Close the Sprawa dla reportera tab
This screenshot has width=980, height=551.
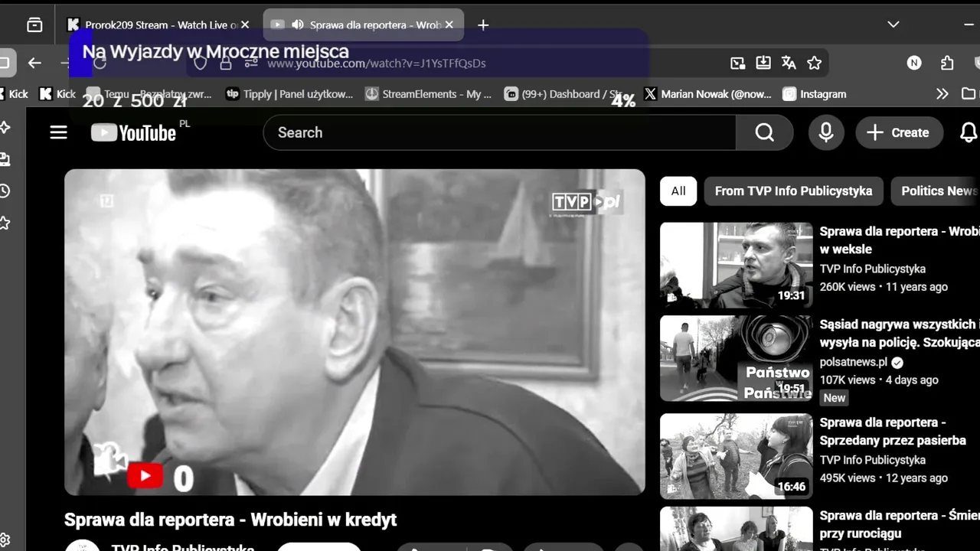[x=449, y=24]
